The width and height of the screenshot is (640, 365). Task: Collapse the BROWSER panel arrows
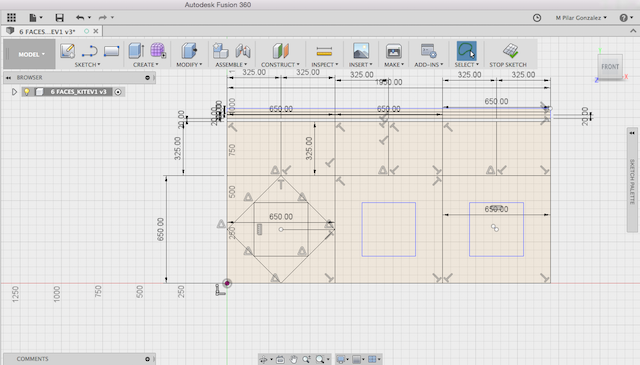coord(8,78)
